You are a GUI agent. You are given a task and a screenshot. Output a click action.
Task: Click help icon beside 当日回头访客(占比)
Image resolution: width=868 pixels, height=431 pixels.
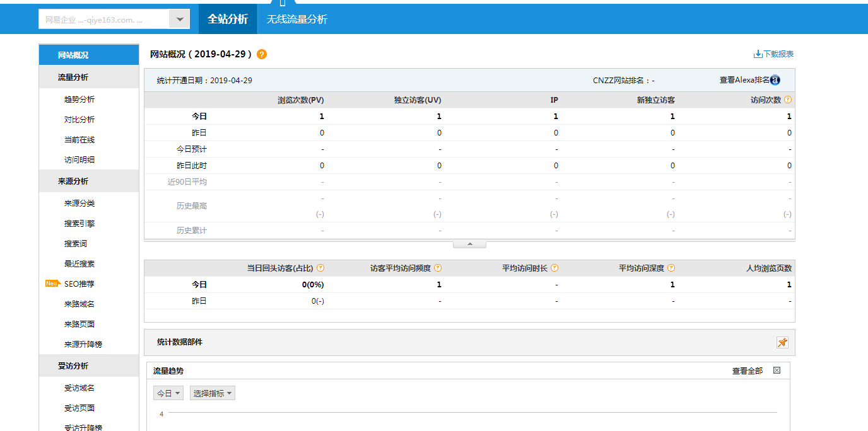click(x=320, y=268)
